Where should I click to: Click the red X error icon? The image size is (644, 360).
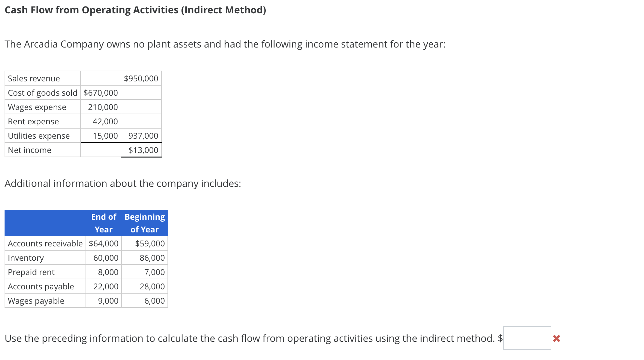[x=556, y=339]
